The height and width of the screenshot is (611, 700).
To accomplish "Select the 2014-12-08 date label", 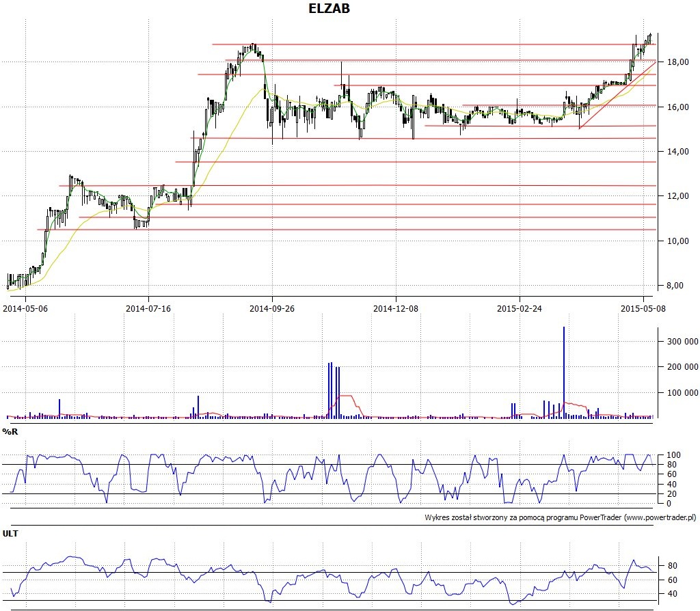I will tap(396, 308).
